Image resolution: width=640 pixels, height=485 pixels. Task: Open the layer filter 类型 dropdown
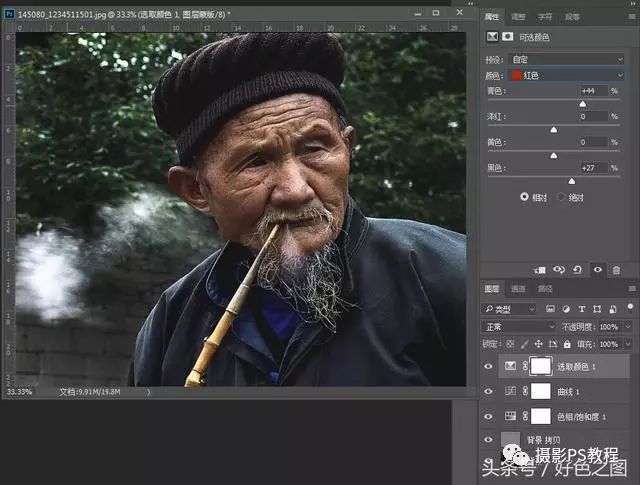tap(509, 309)
